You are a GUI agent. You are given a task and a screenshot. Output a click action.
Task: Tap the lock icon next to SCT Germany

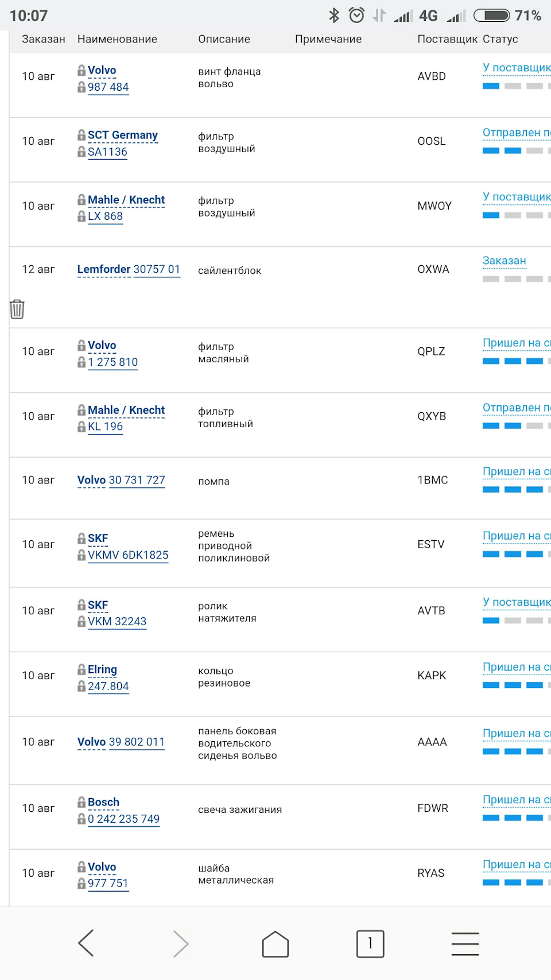pos(82,135)
